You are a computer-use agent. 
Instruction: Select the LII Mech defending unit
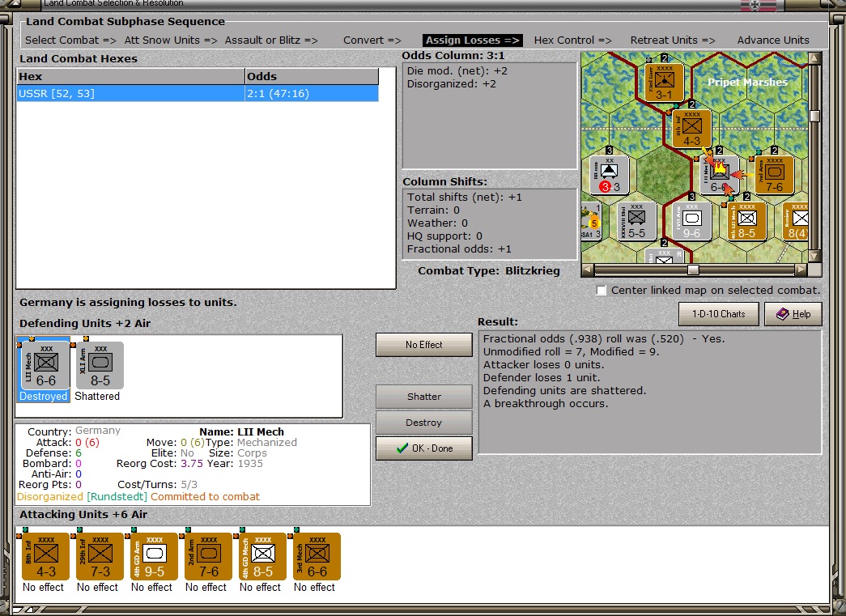tap(45, 365)
